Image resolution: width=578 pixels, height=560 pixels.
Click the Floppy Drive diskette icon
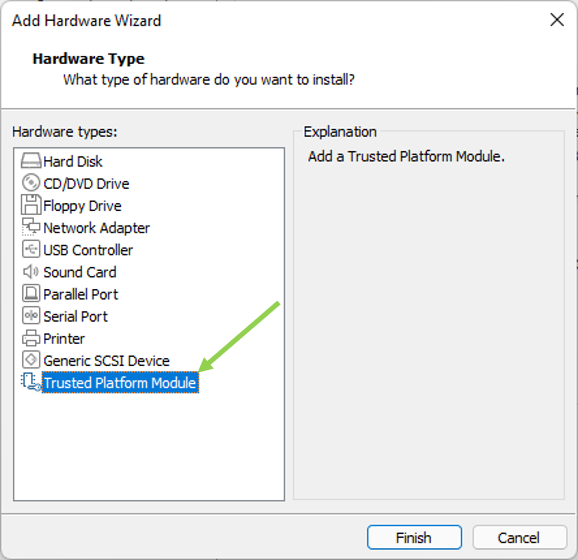pyautogui.click(x=31, y=205)
